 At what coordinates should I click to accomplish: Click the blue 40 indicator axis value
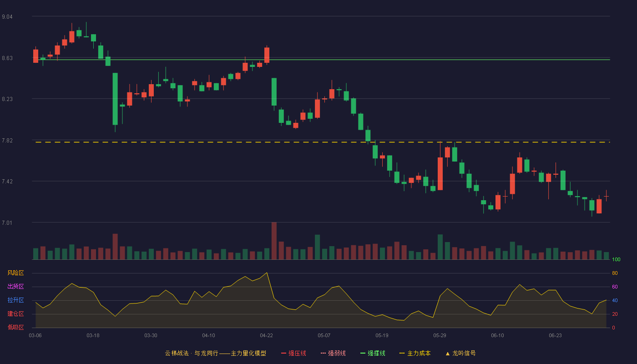point(615,300)
